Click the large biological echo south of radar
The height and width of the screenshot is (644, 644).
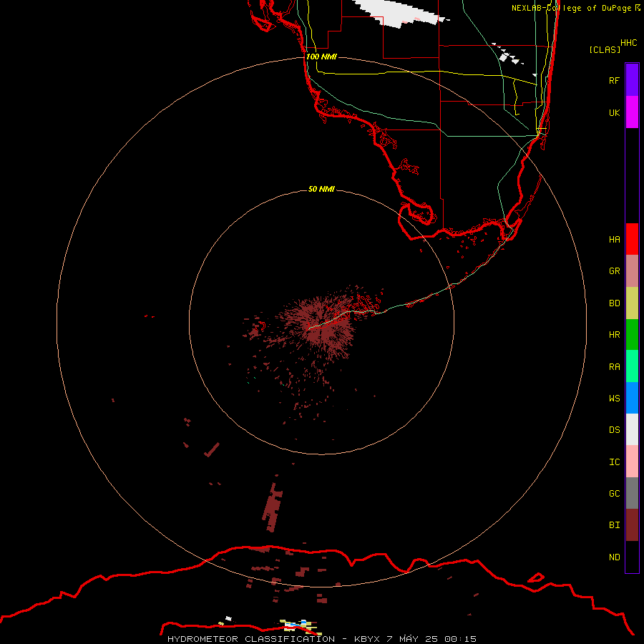[273, 507]
